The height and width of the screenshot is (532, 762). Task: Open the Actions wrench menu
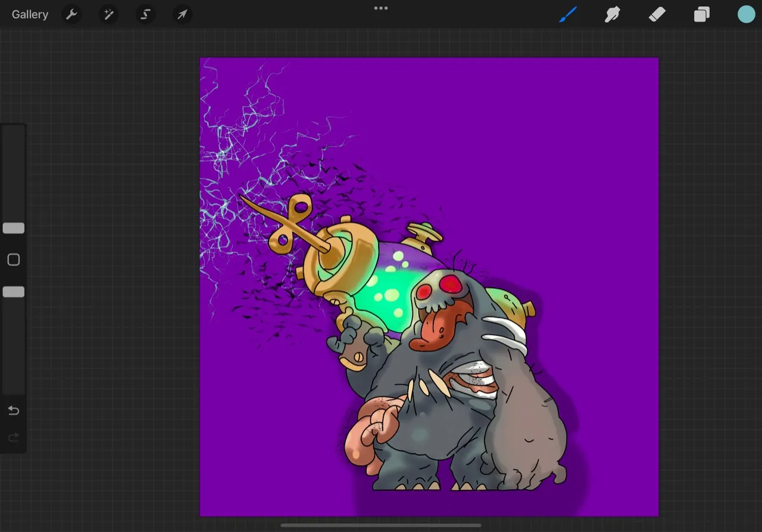(x=71, y=14)
